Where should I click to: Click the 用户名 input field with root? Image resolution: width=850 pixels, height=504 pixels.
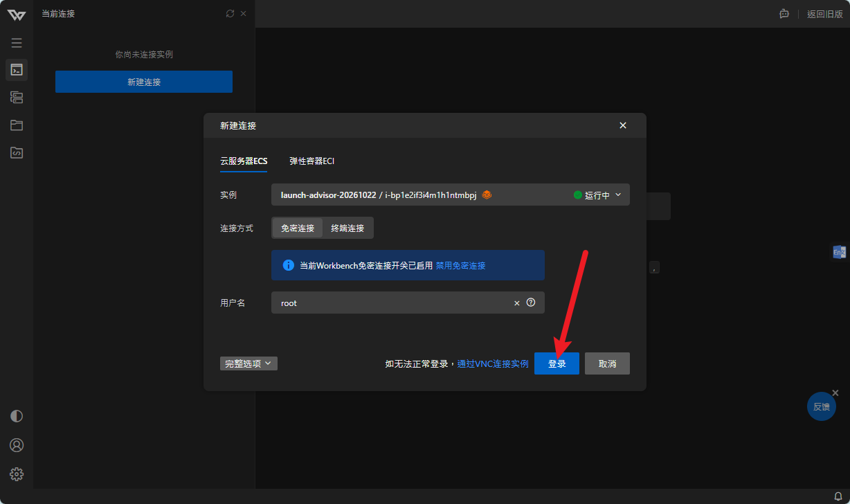pos(408,303)
